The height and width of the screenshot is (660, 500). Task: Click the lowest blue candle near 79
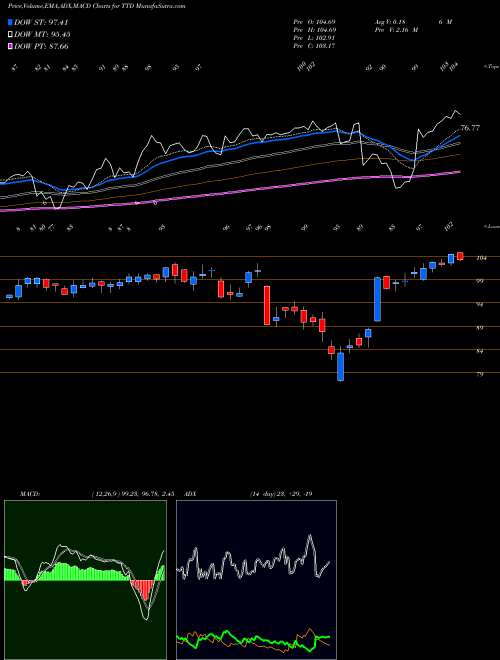pyautogui.click(x=340, y=367)
